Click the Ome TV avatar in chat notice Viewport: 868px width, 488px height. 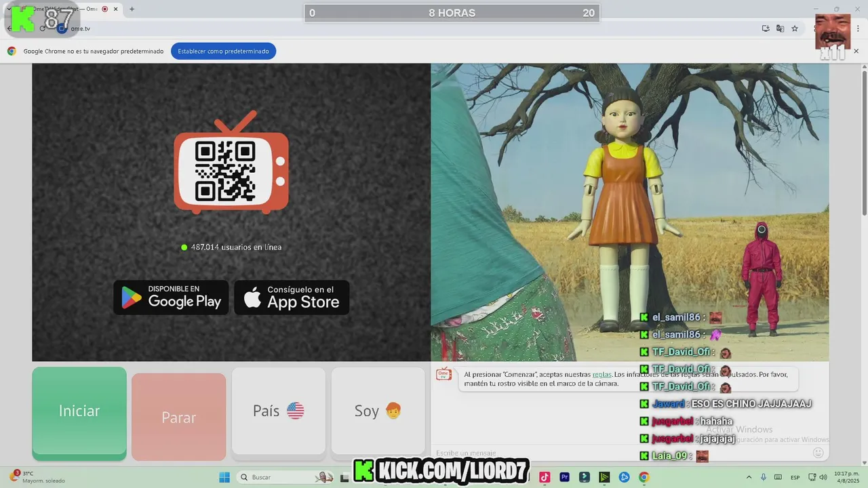point(443,375)
